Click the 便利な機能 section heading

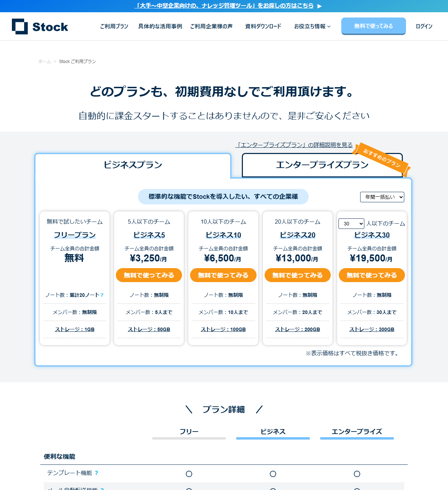(59, 456)
